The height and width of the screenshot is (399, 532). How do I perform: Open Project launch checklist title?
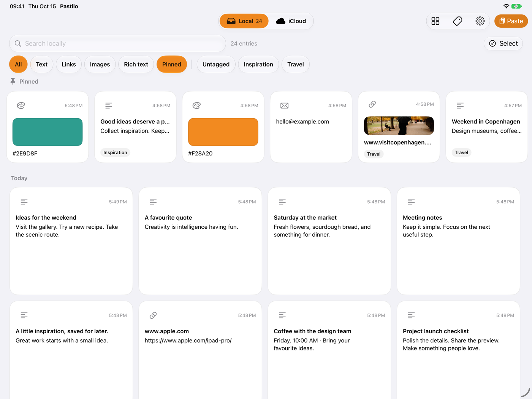point(436,331)
